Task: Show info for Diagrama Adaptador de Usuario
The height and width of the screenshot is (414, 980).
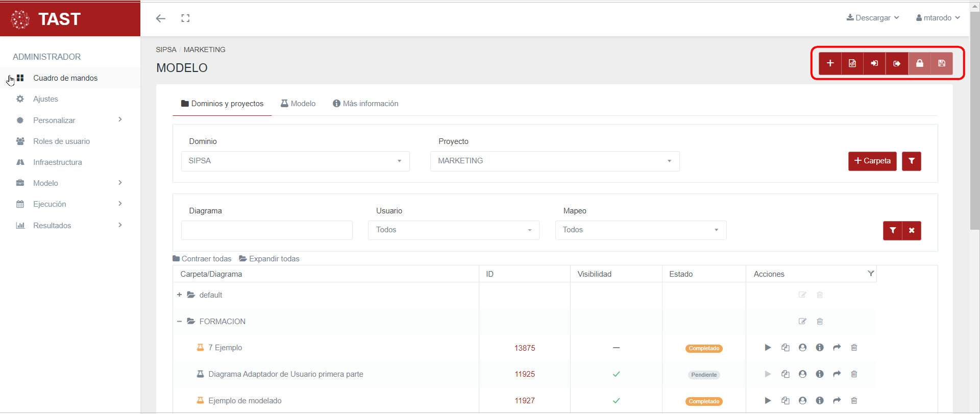Action: tap(820, 374)
